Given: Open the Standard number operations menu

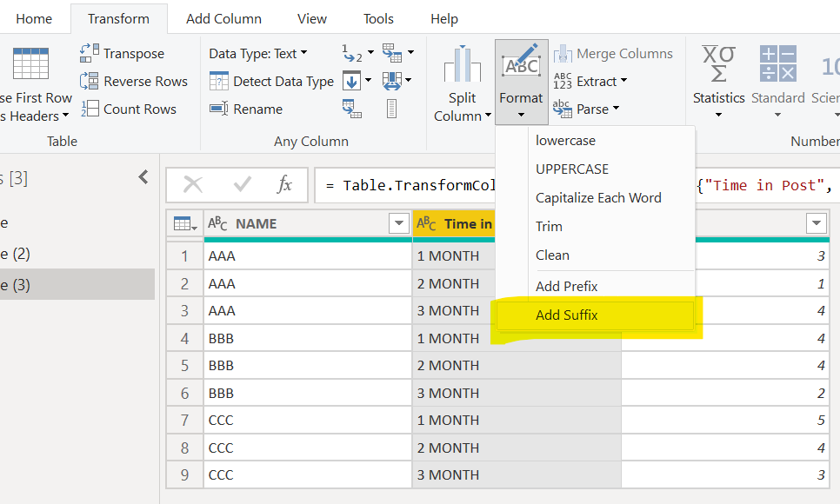Looking at the screenshot, I should (x=778, y=82).
